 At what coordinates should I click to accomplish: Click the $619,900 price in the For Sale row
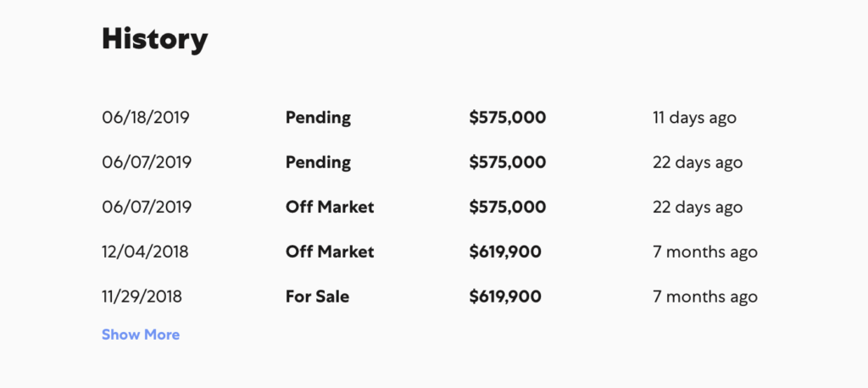pyautogui.click(x=505, y=297)
